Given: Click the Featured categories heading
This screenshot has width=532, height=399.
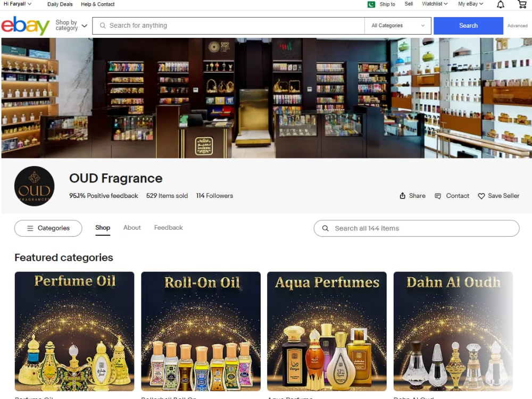Looking at the screenshot, I should click(x=64, y=257).
